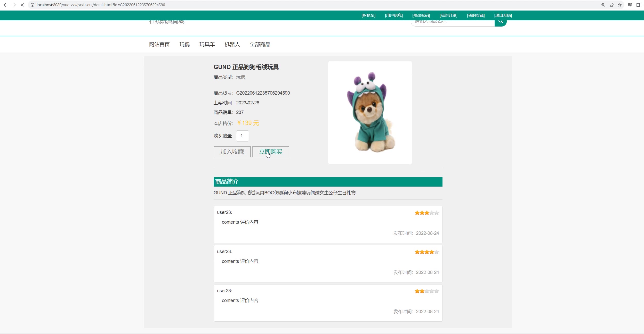Screen dimensions: 644x334
Task: Click the three-star rating on first review
Action: pos(427,213)
